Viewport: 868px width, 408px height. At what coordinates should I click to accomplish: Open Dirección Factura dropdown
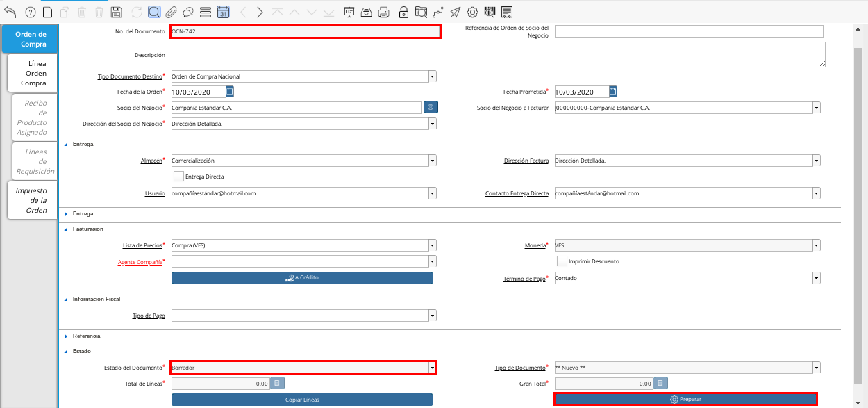pos(816,161)
